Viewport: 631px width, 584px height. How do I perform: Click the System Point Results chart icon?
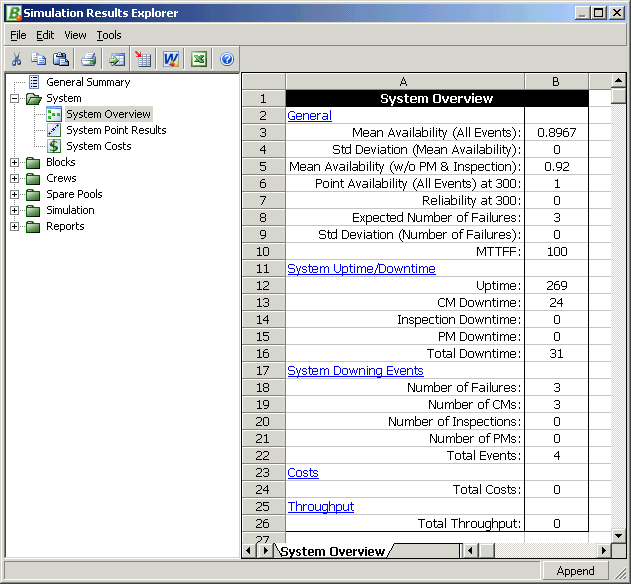coord(54,130)
